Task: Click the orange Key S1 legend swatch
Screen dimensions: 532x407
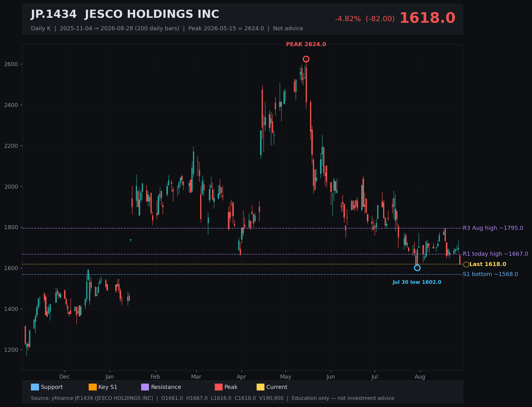Action: point(93,387)
